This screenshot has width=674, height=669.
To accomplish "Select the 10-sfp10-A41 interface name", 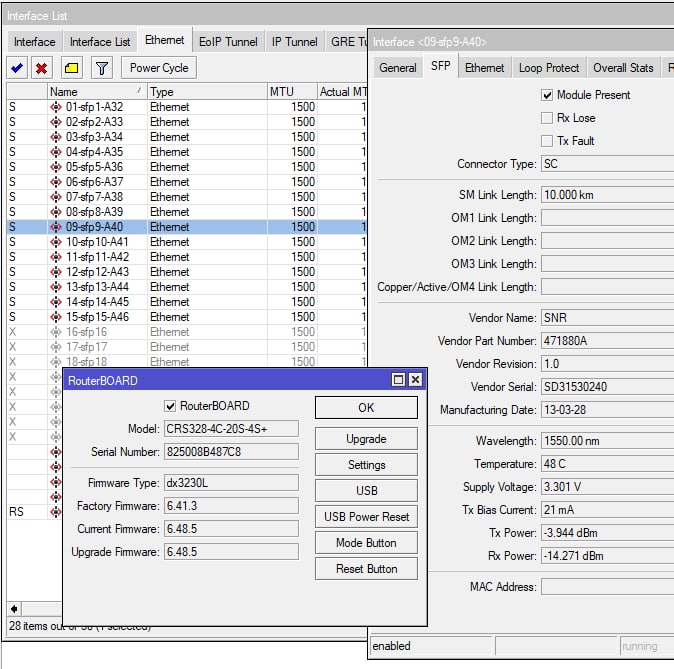I will coord(97,242).
